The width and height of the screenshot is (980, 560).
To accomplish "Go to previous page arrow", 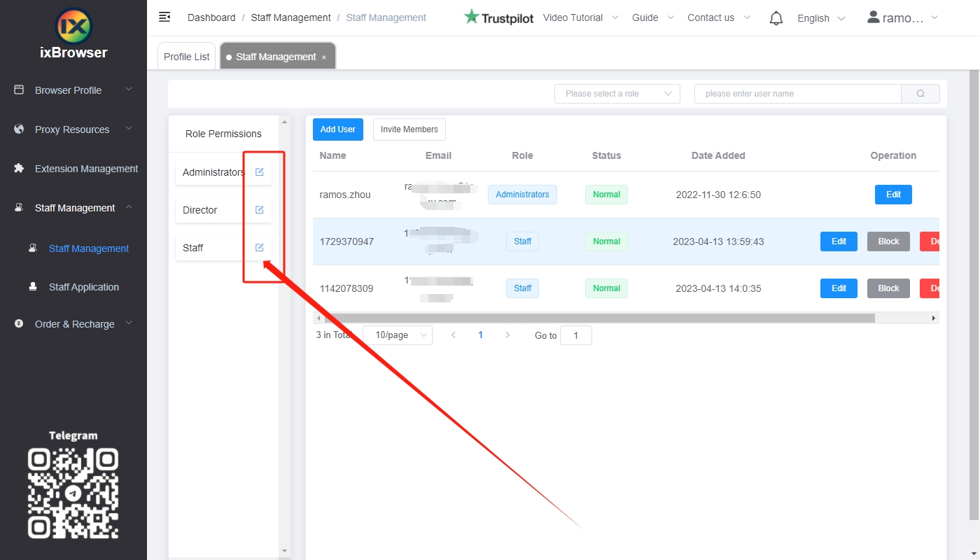I will 454,335.
